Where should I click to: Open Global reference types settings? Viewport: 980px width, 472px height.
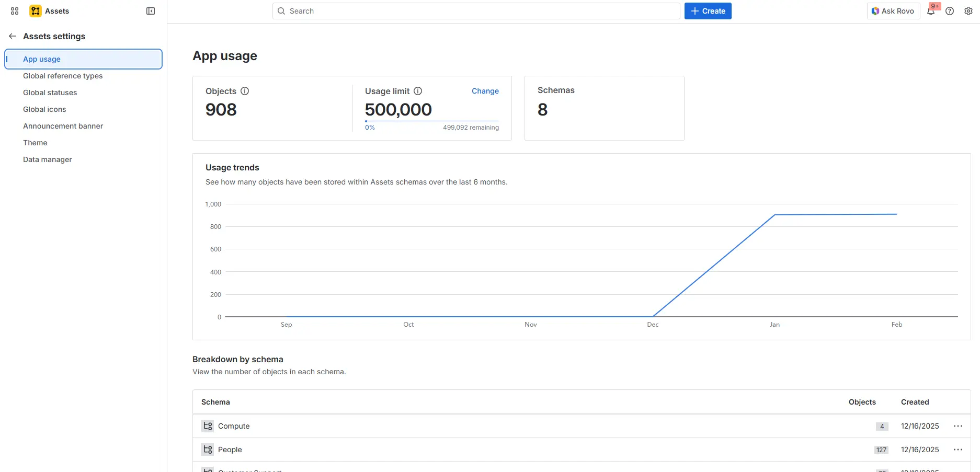point(63,76)
